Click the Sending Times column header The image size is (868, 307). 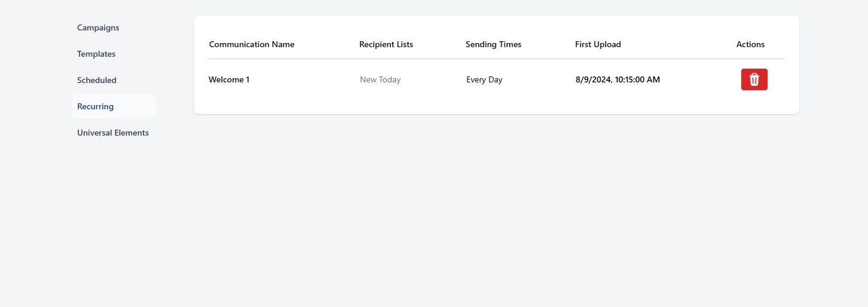(x=493, y=44)
